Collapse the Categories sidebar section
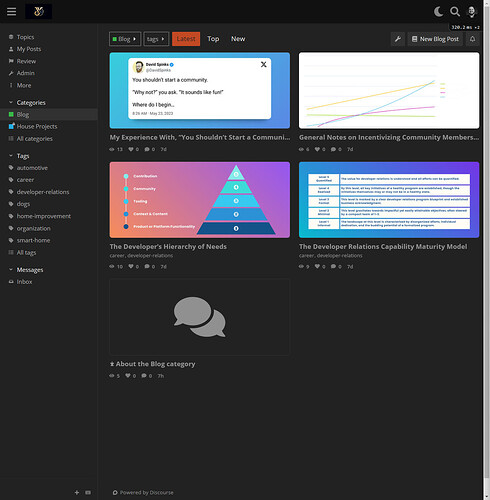 tap(27, 103)
